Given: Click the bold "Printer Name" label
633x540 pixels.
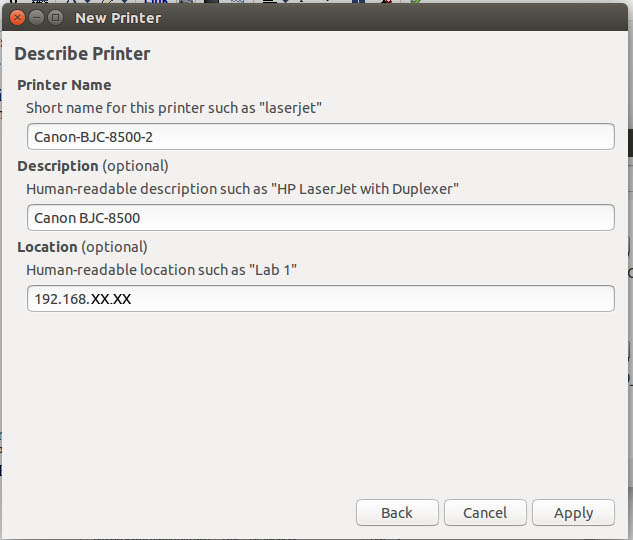Looking at the screenshot, I should pos(64,85).
